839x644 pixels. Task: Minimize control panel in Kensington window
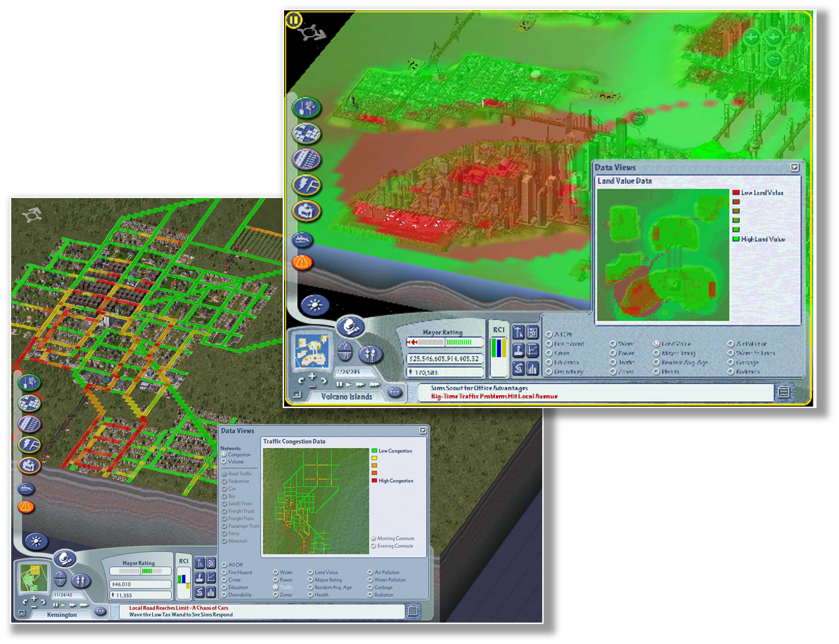click(x=22, y=613)
